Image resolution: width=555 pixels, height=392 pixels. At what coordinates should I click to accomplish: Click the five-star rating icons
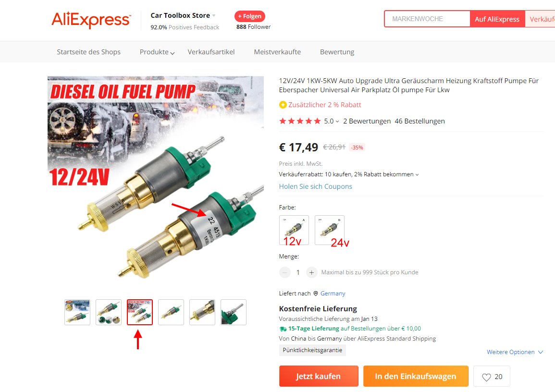pyautogui.click(x=300, y=121)
